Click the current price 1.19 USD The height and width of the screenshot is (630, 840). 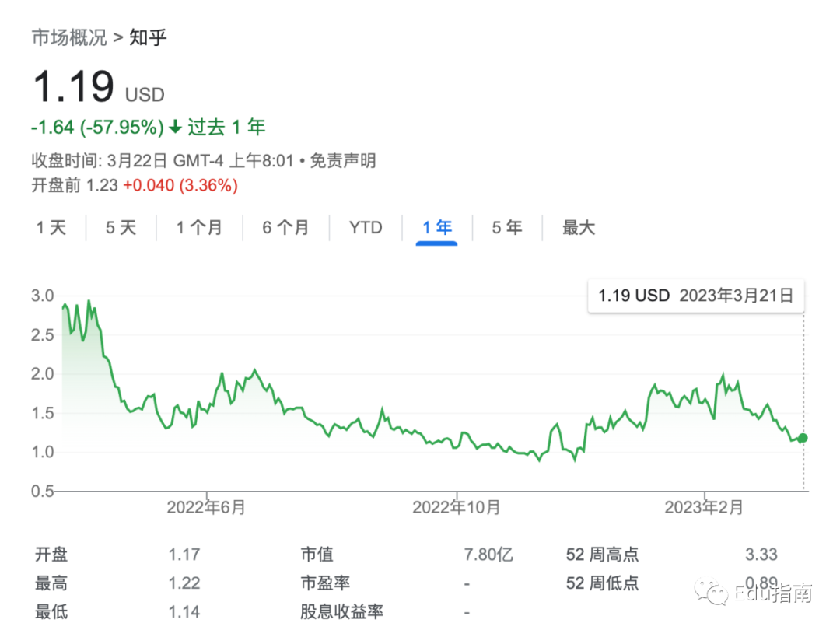pyautogui.click(x=99, y=87)
